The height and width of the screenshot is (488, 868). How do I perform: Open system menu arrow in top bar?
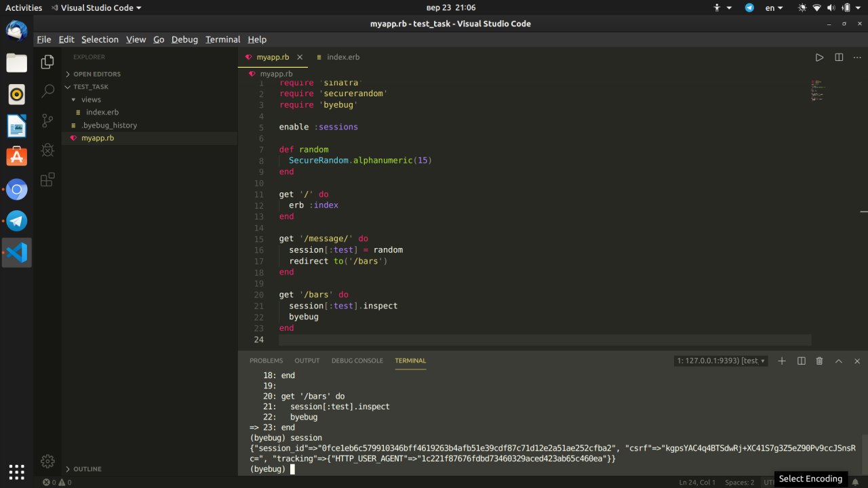click(x=859, y=8)
